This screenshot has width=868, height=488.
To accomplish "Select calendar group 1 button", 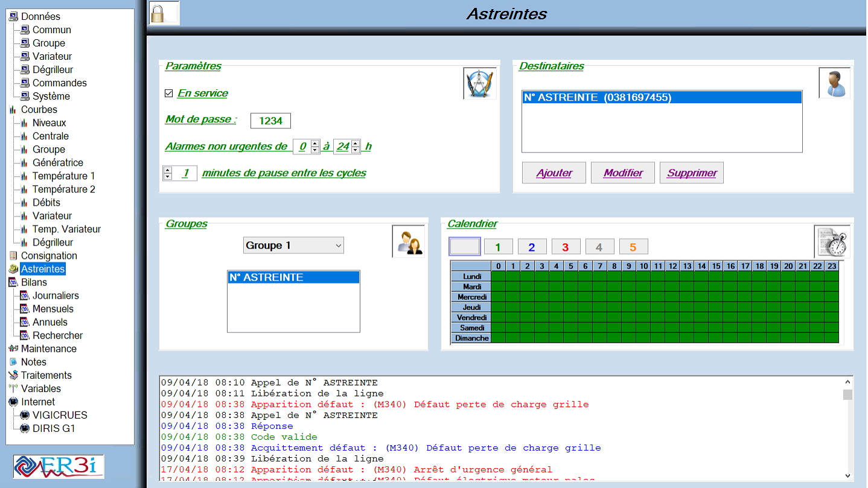I will point(498,246).
